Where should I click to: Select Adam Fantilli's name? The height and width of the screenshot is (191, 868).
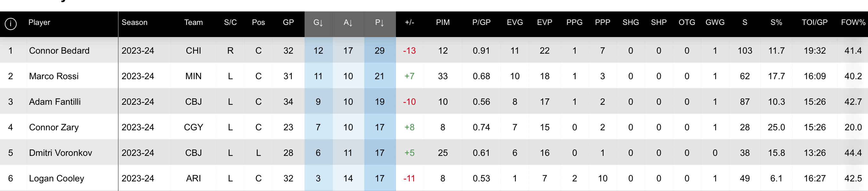click(x=55, y=102)
